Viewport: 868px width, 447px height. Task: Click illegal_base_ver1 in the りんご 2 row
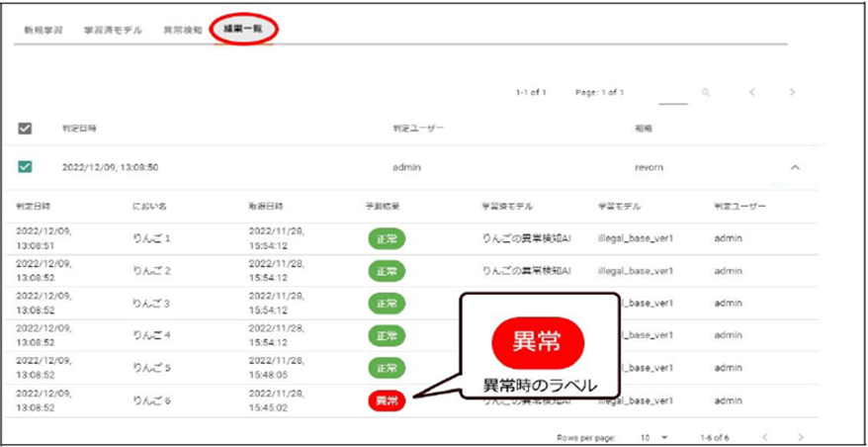click(x=636, y=271)
